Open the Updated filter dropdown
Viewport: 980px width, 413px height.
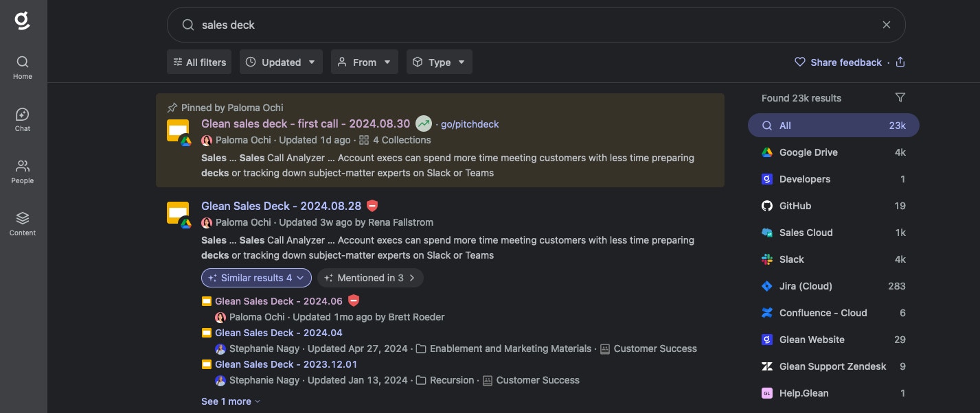pyautogui.click(x=282, y=62)
